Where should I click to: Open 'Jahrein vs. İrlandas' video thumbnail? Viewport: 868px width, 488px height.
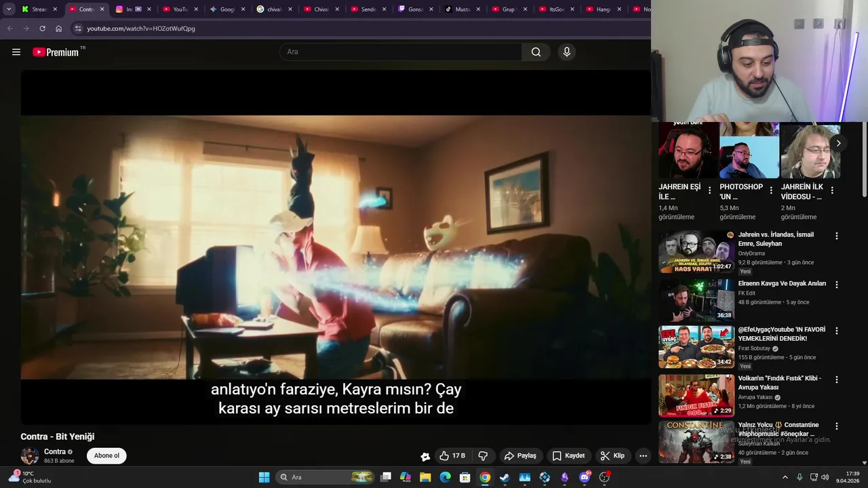[696, 252]
